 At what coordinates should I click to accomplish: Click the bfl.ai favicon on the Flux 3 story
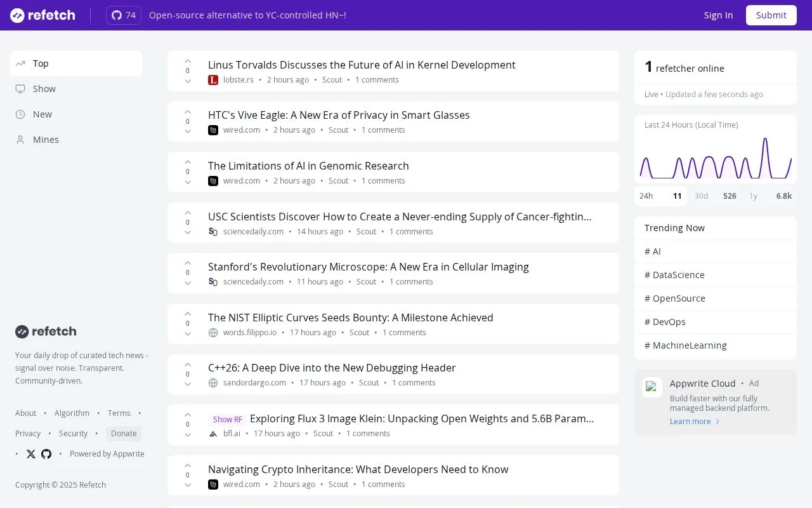[x=213, y=434]
